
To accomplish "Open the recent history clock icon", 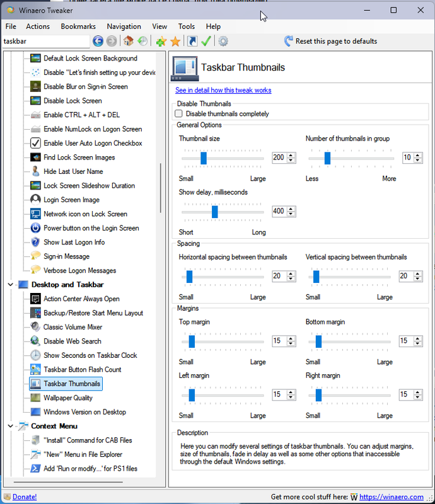I will pos(142,41).
